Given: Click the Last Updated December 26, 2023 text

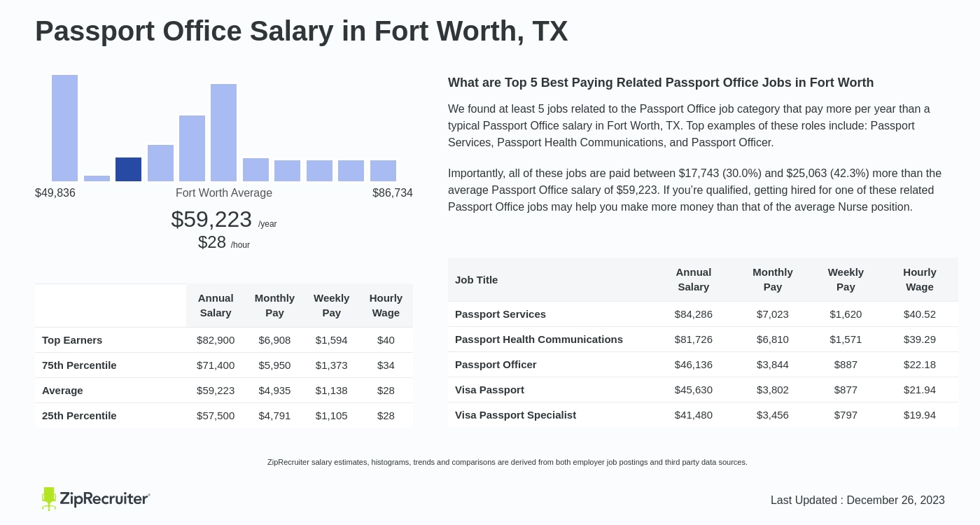Looking at the screenshot, I should tap(857, 500).
